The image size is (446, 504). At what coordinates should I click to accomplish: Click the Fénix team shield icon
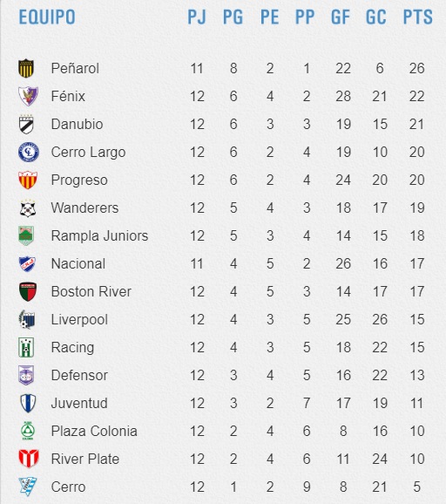click(28, 96)
